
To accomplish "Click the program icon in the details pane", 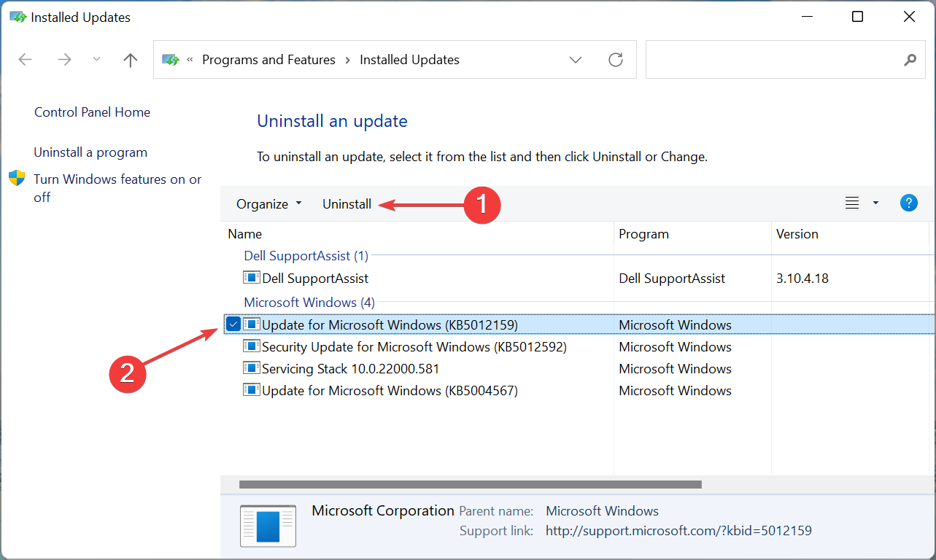I will click(267, 525).
